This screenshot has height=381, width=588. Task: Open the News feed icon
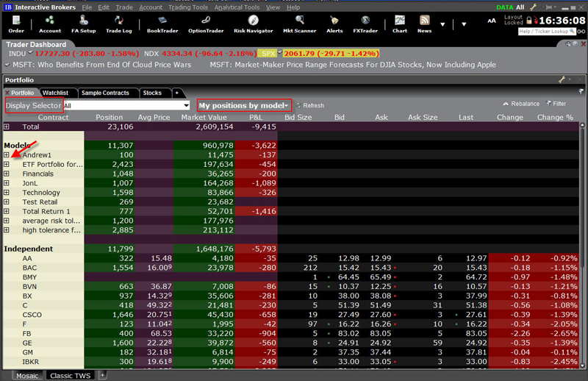pos(425,24)
